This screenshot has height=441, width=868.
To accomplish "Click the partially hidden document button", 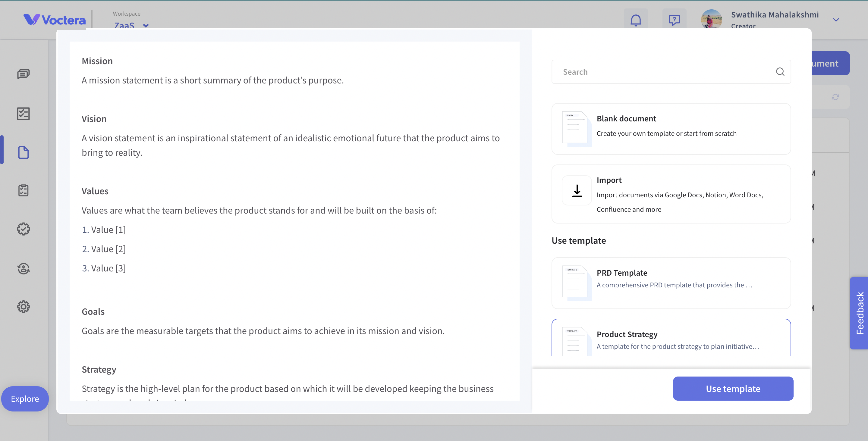I will click(830, 63).
